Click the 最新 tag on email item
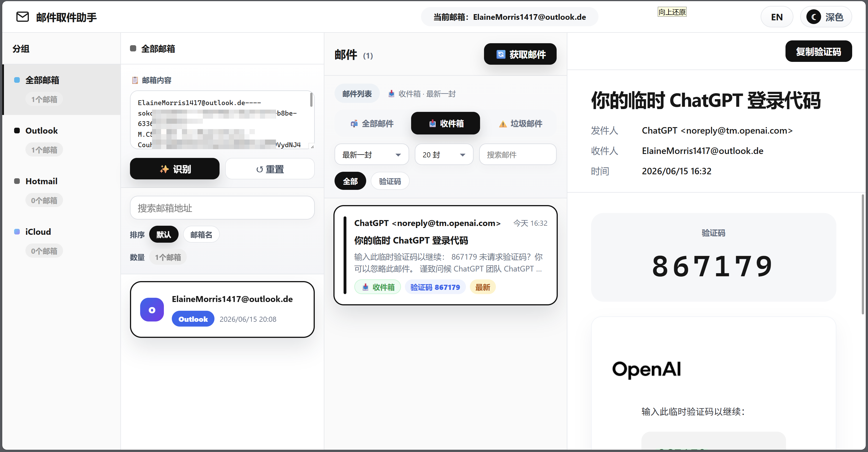Image resolution: width=868 pixels, height=452 pixels. [x=483, y=287]
